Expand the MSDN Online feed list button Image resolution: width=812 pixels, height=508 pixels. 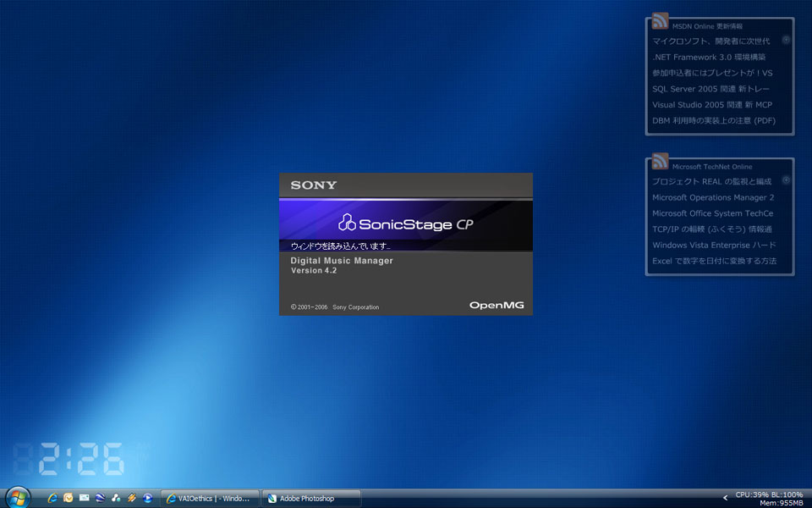click(x=786, y=40)
